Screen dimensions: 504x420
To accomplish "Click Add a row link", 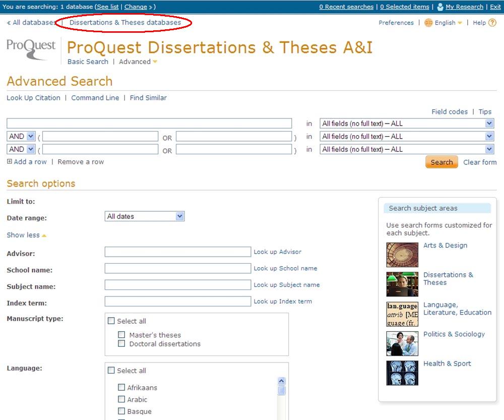I will pos(30,162).
